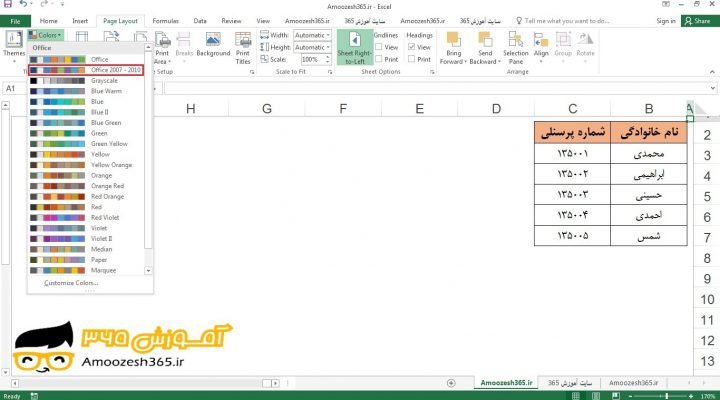Screen dimensions: 720x400
Task: Click Sign in
Action: coord(666,21)
